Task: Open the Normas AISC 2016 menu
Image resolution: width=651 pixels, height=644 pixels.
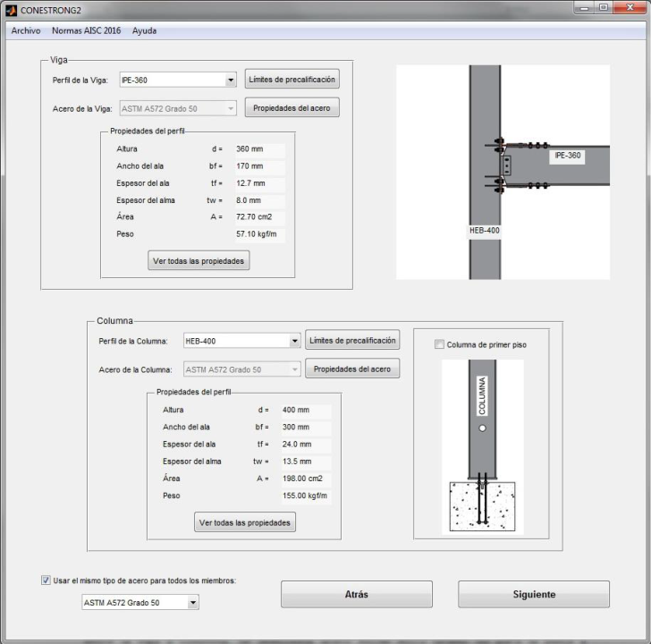Action: coord(86,30)
